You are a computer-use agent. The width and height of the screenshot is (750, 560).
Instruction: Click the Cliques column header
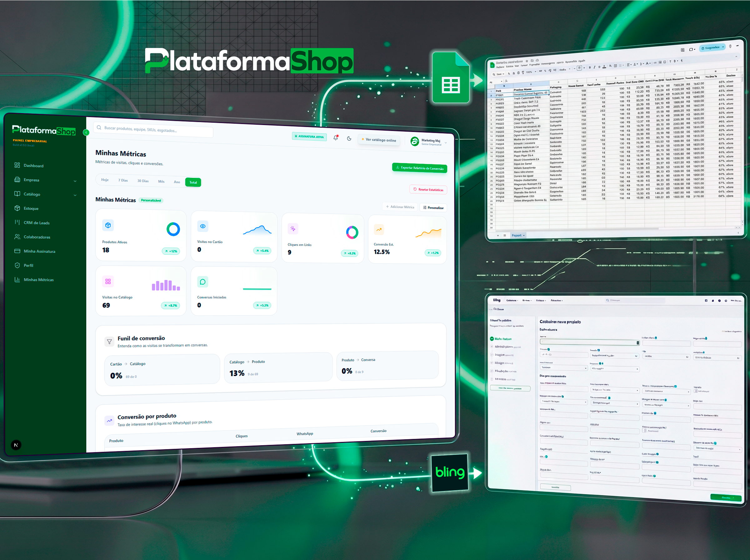(242, 436)
